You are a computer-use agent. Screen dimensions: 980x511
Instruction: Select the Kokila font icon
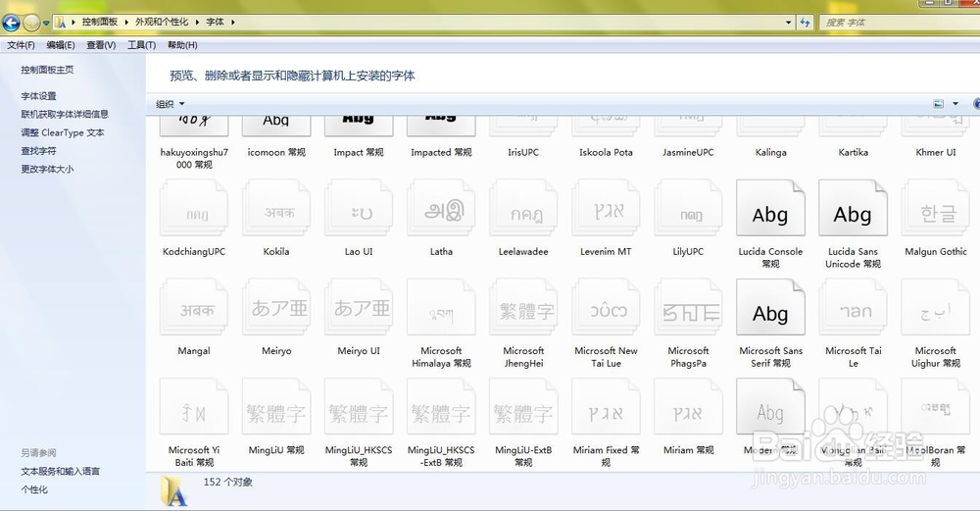[x=276, y=208]
